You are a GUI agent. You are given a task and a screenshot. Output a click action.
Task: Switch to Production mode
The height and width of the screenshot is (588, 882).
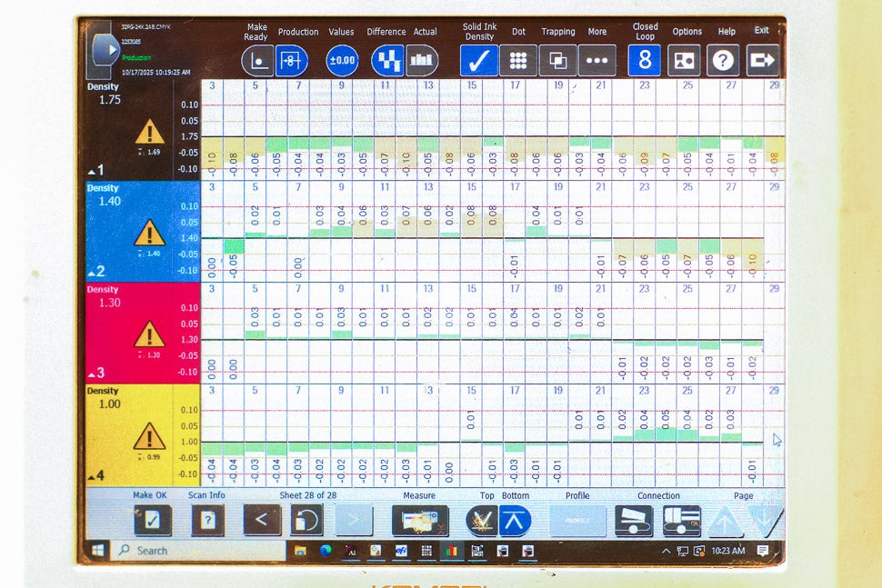pyautogui.click(x=292, y=61)
